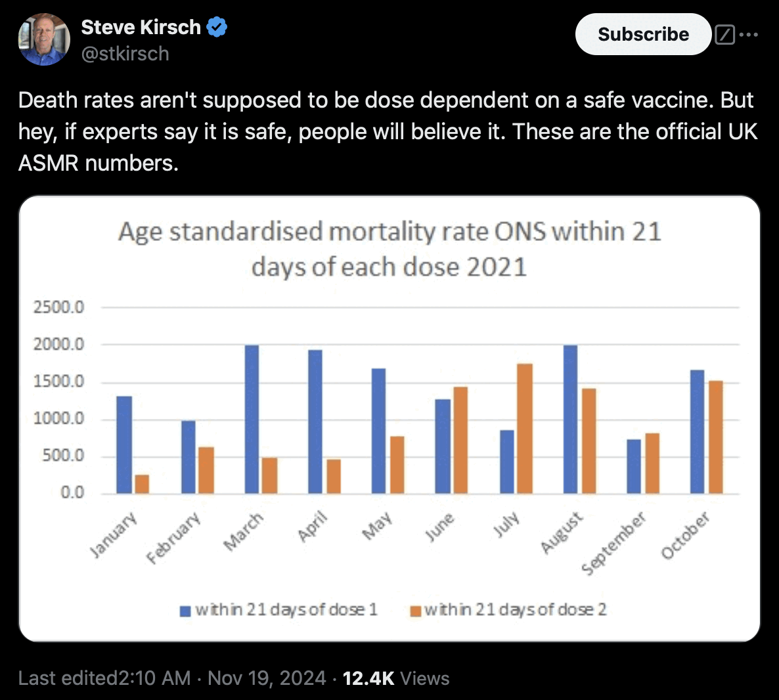Open the Steve Kirsch display name link
Screen dimensions: 779x700
coord(141,28)
